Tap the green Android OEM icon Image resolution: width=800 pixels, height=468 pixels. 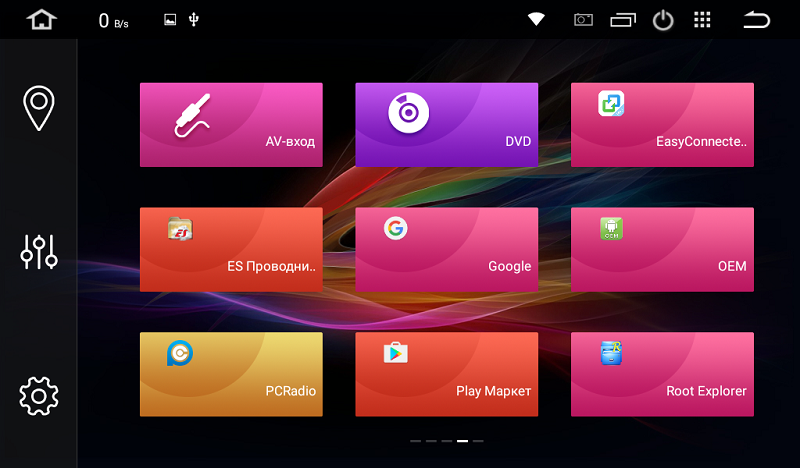tap(611, 228)
